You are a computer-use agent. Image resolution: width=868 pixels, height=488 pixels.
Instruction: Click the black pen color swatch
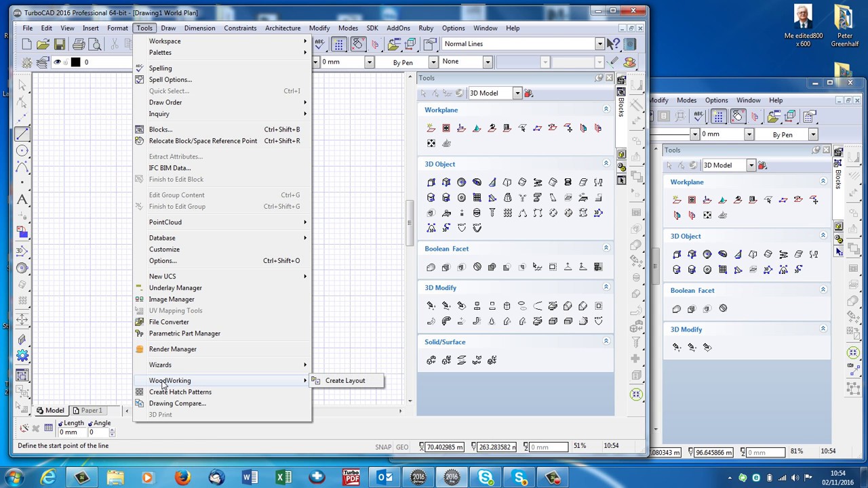pyautogui.click(x=75, y=62)
